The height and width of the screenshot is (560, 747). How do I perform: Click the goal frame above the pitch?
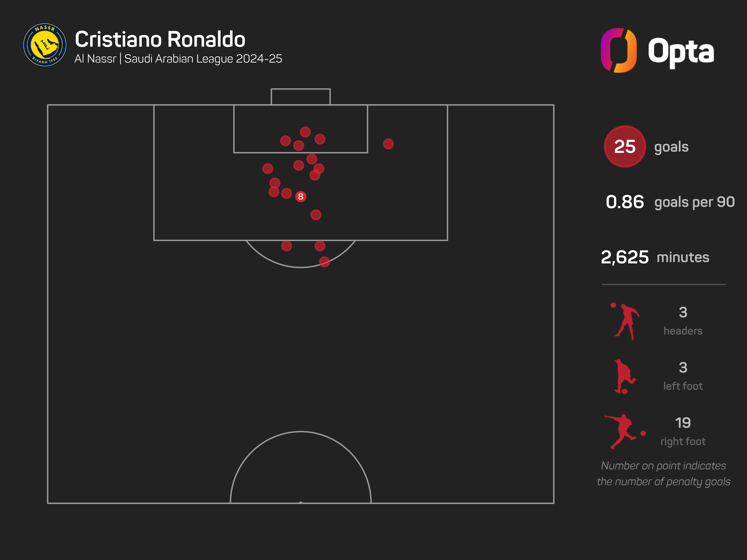300,97
